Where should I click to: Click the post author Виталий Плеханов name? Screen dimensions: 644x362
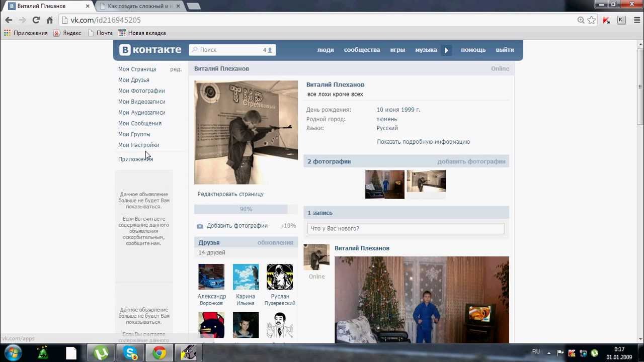[x=362, y=248]
